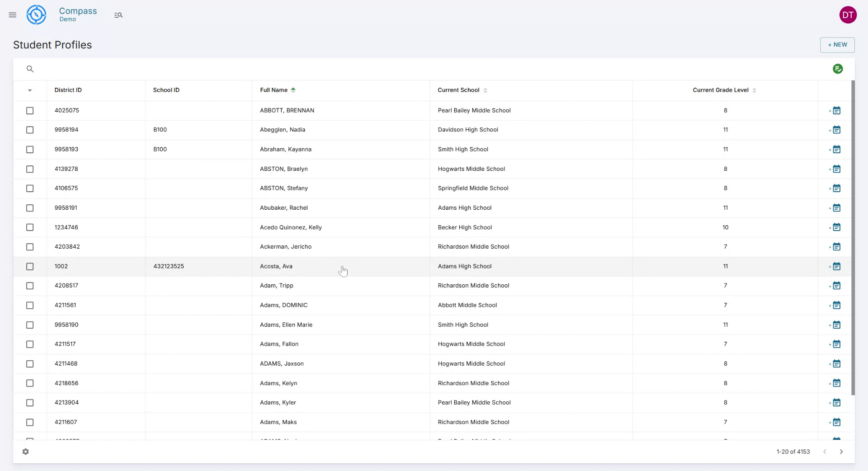This screenshot has height=471, width=868.
Task: Select the checkbox for Adams, Kyler
Action: click(x=30, y=403)
